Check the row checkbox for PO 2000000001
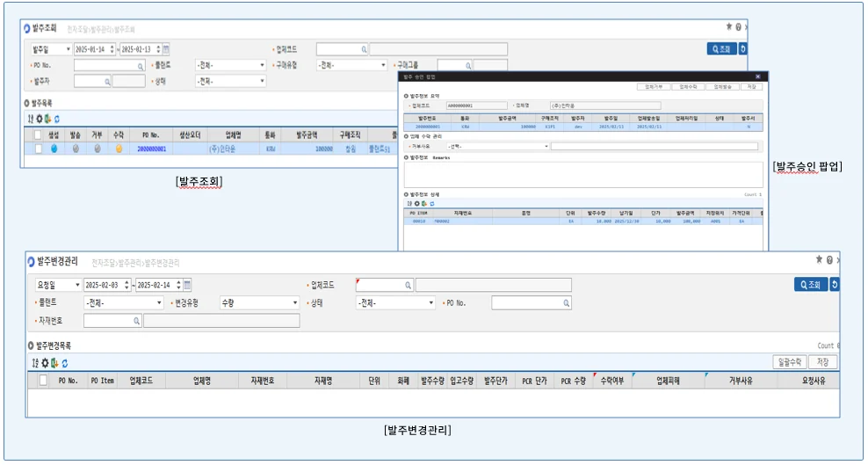 [x=38, y=149]
